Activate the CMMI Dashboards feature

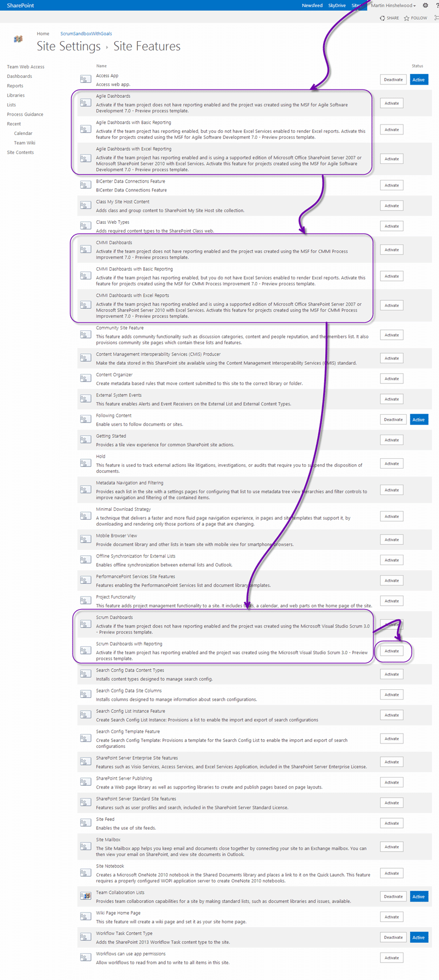(392, 250)
